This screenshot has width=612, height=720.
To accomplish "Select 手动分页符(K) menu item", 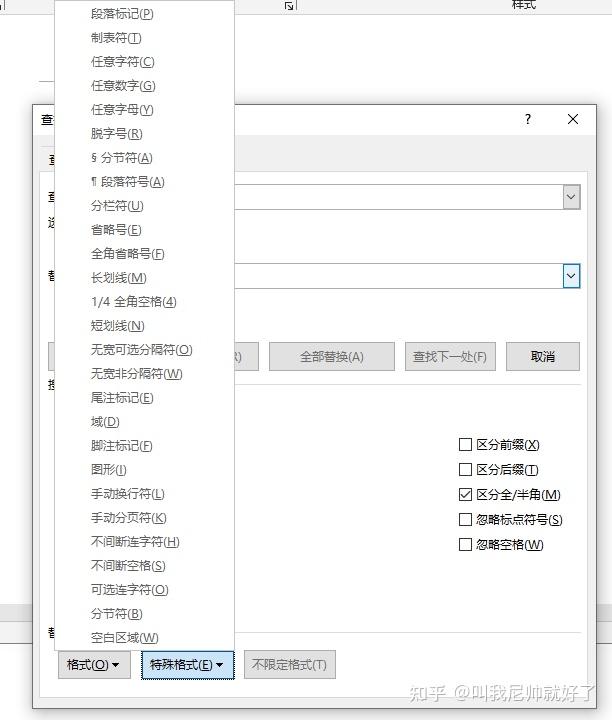I will coord(129,518).
